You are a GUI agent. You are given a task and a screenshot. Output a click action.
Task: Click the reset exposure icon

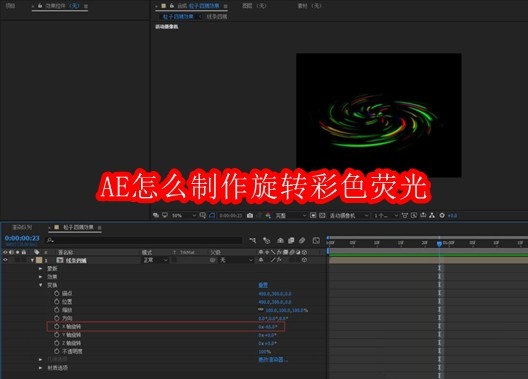442,215
